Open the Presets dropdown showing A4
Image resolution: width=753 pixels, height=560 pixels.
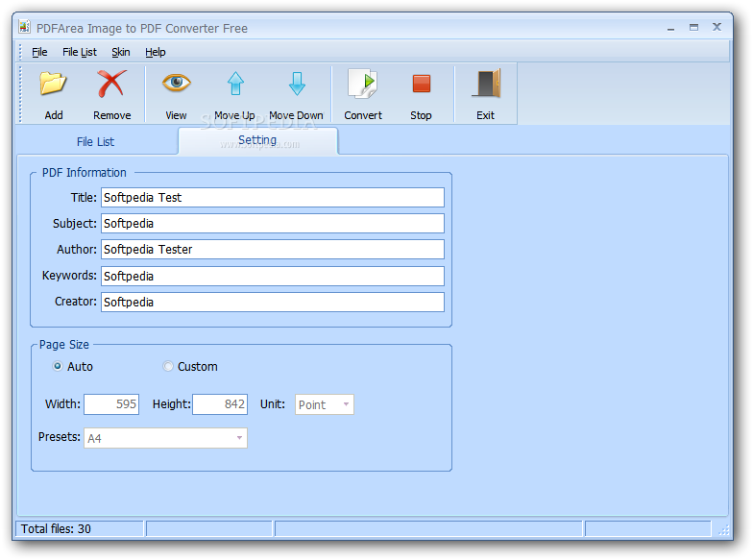coord(165,438)
